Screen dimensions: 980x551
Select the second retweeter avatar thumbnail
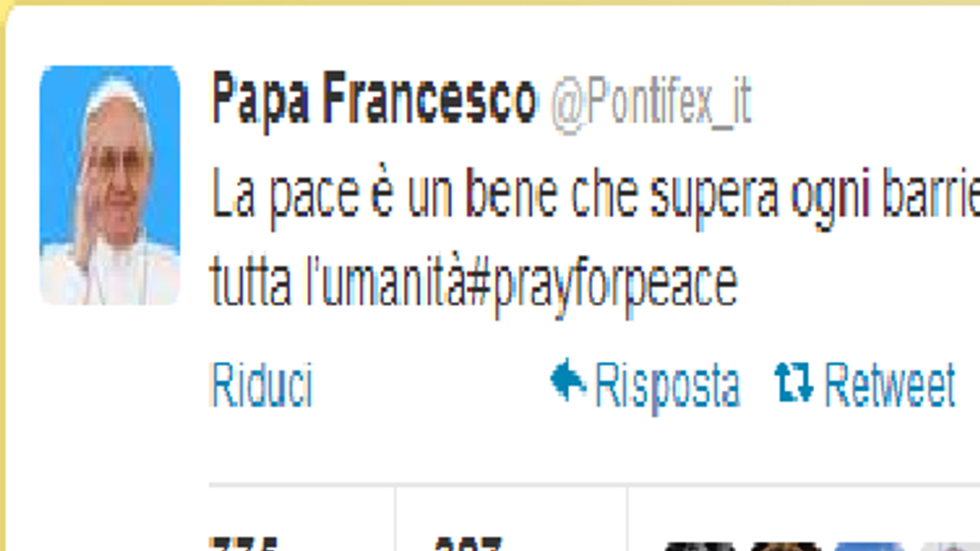(x=783, y=546)
